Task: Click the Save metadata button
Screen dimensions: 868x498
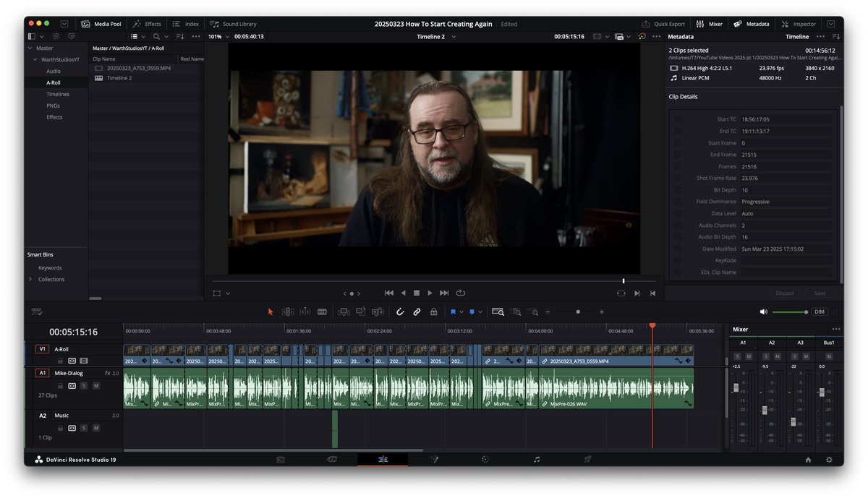Action: 820,293
